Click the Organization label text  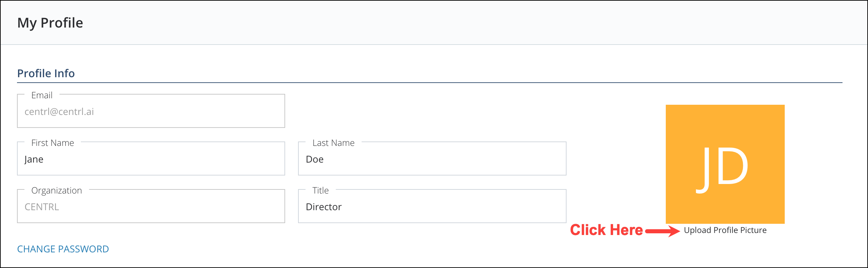click(x=56, y=190)
